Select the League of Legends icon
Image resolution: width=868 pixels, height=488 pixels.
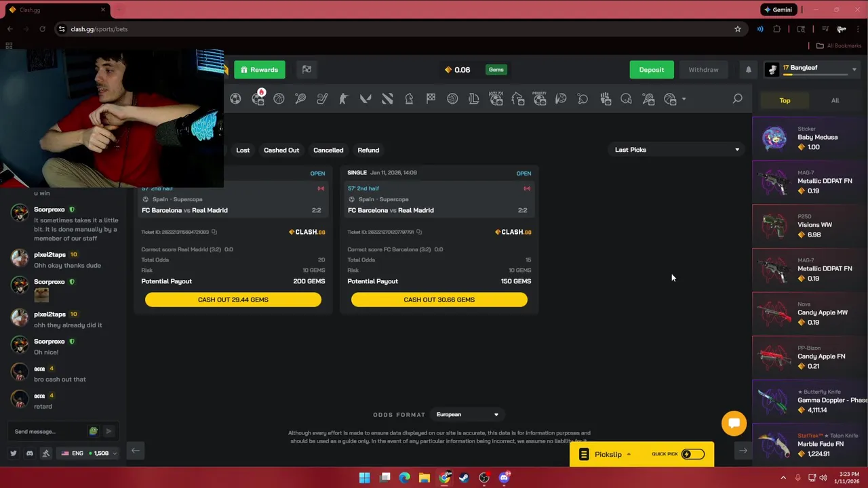pos(474,99)
